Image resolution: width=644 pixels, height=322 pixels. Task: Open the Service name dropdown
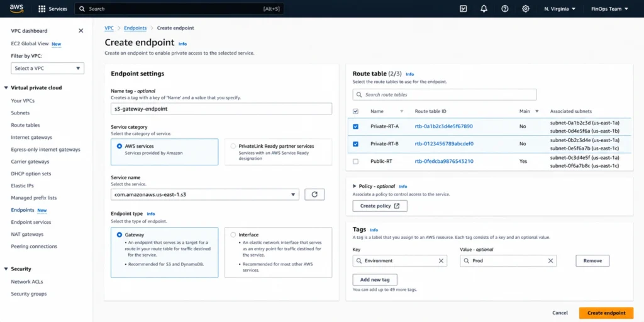pos(205,195)
